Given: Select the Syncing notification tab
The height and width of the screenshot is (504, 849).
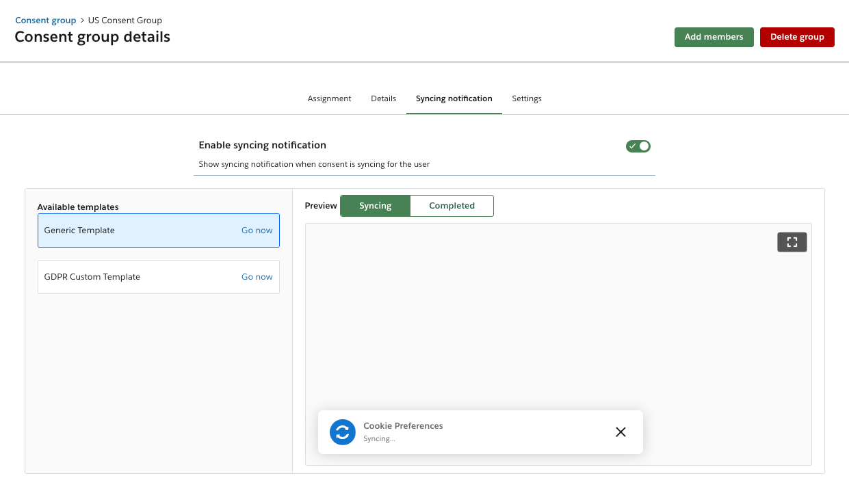Looking at the screenshot, I should point(454,98).
